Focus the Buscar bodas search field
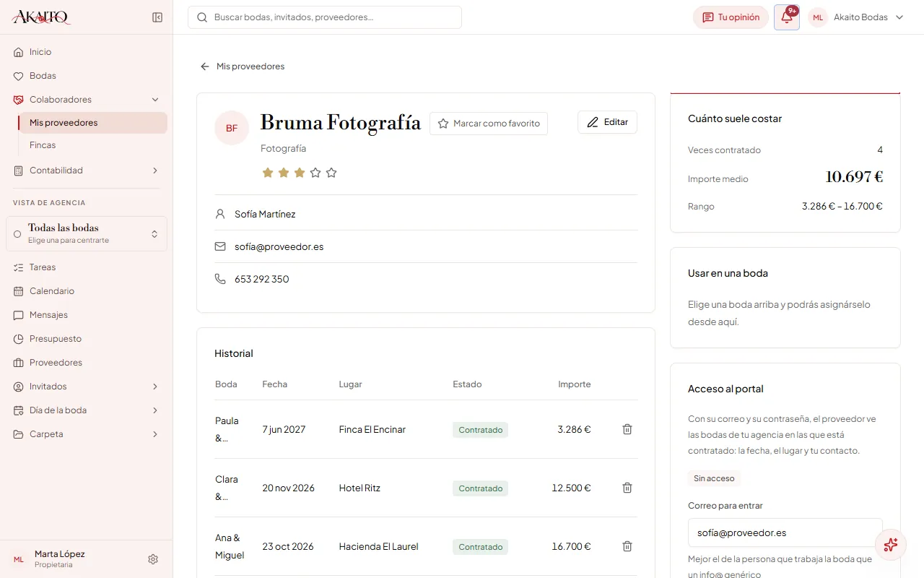The image size is (924, 578). pyautogui.click(x=325, y=17)
